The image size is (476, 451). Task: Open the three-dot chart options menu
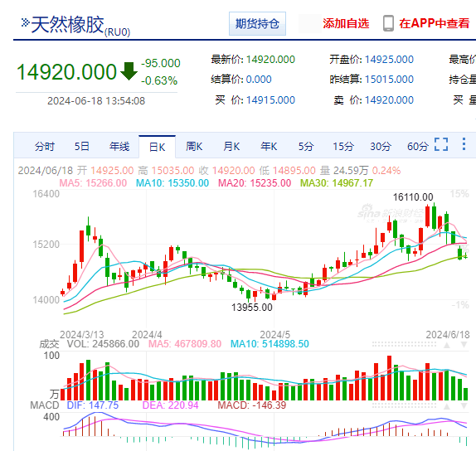[464, 144]
